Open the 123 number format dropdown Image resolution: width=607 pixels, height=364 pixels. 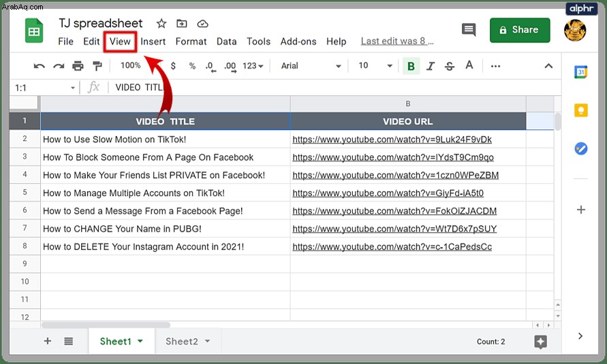[x=252, y=66]
